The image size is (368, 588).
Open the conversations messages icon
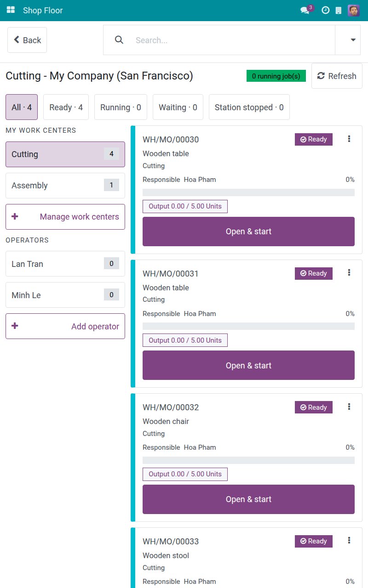[305, 10]
